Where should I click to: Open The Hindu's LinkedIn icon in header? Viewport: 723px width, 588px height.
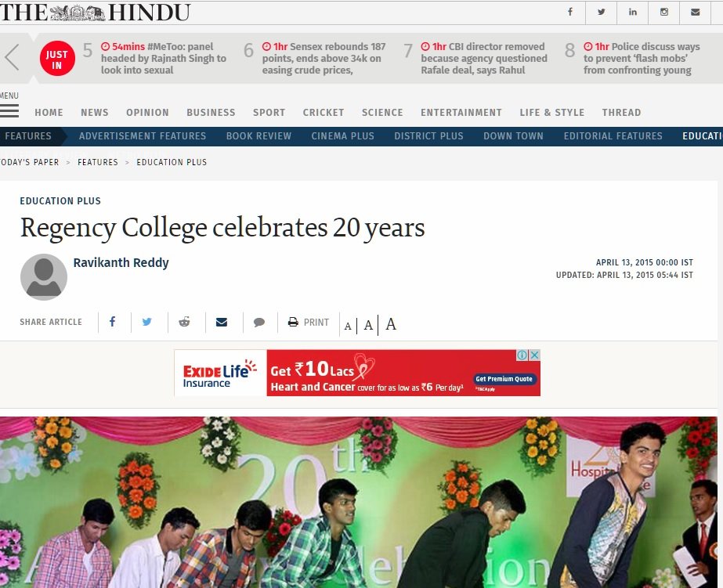(x=633, y=12)
